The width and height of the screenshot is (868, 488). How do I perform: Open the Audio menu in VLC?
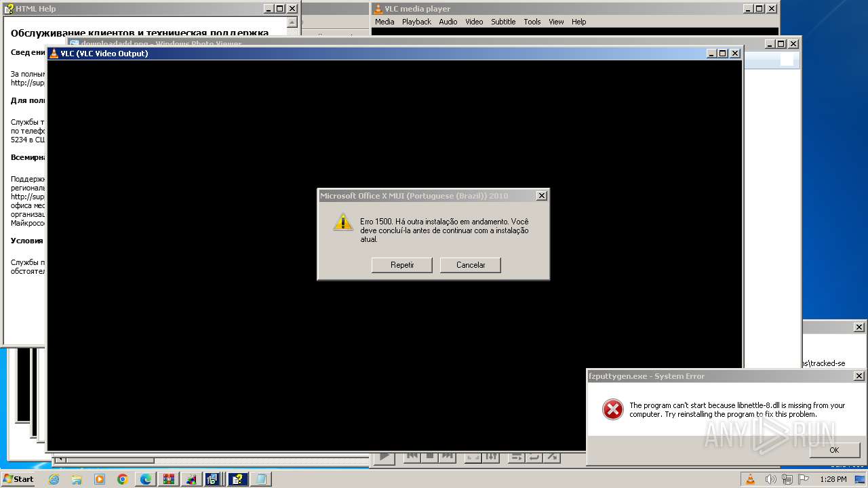click(448, 22)
